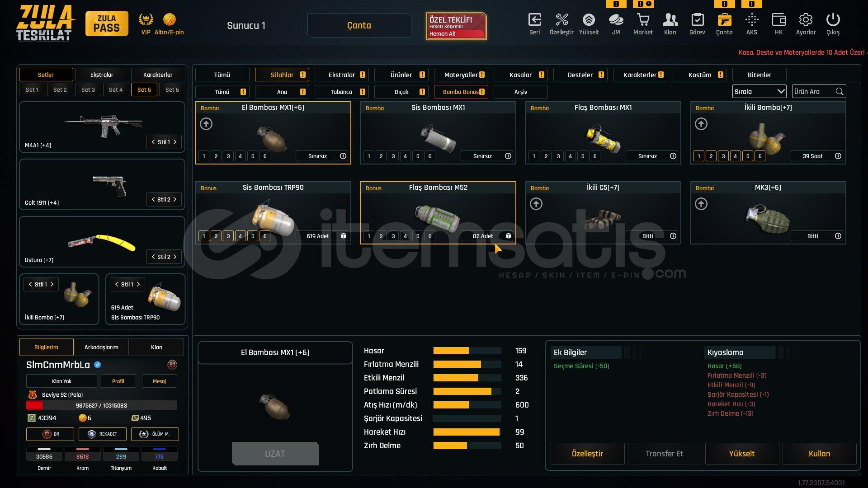Select the Tabanca weapon filter tab

point(341,92)
